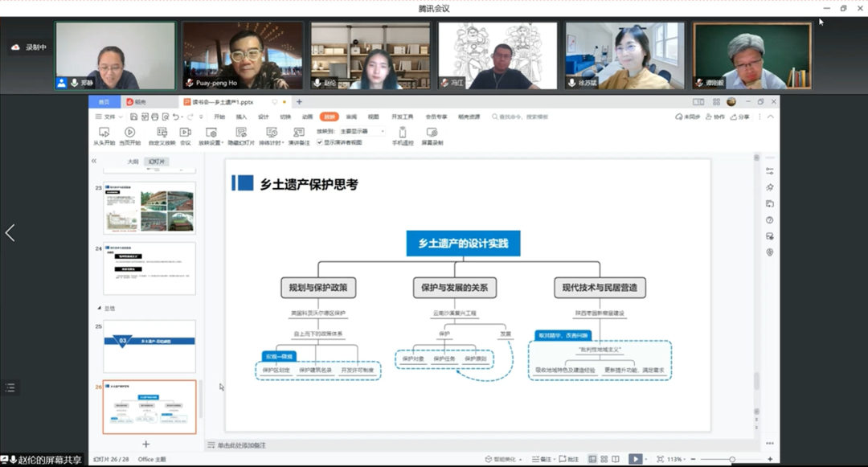Click the redo arrow icon
Viewport: 868px width, 467px height.
click(x=190, y=117)
